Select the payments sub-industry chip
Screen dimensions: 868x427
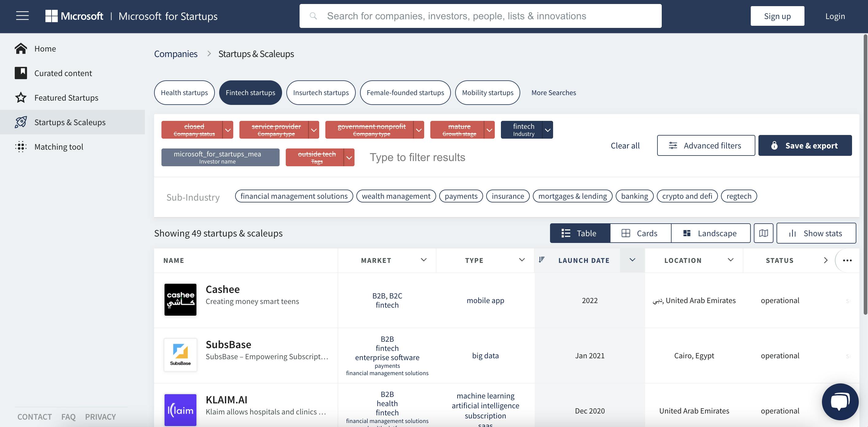point(461,196)
